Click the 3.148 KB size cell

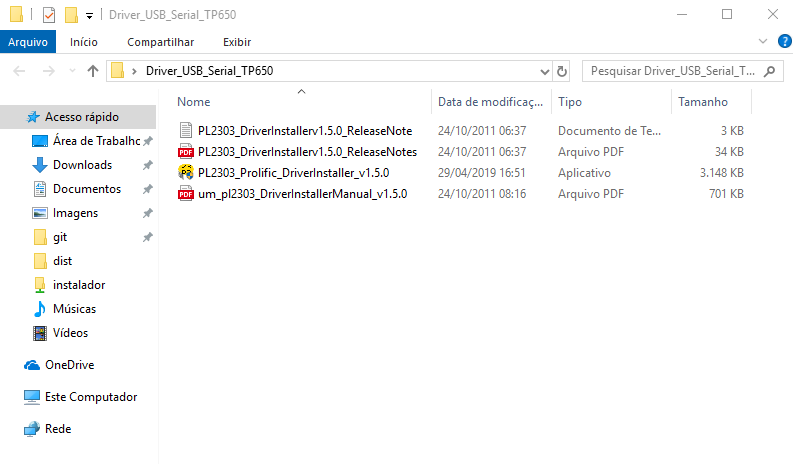coord(722,173)
